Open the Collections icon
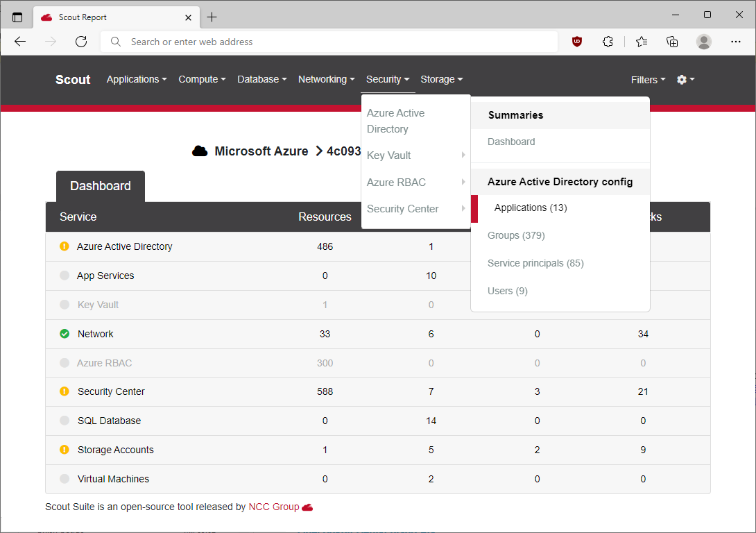Viewport: 756px width, 533px height. (x=672, y=42)
